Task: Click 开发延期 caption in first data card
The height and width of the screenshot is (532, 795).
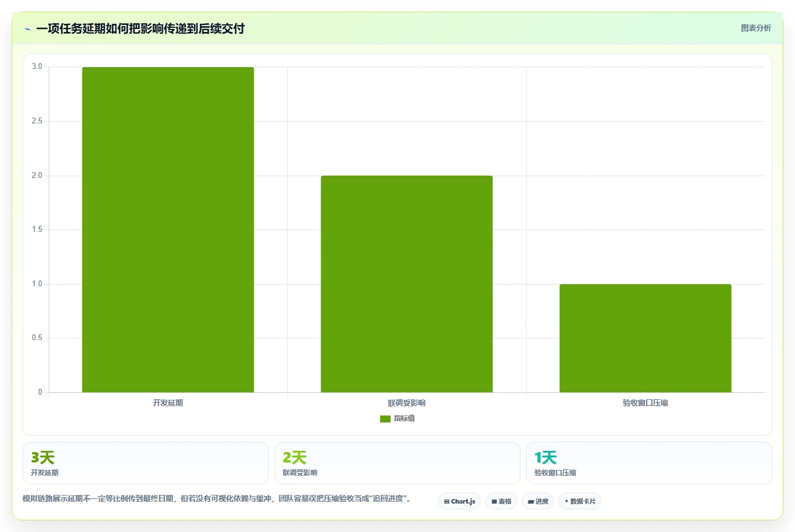Action: tap(45, 473)
